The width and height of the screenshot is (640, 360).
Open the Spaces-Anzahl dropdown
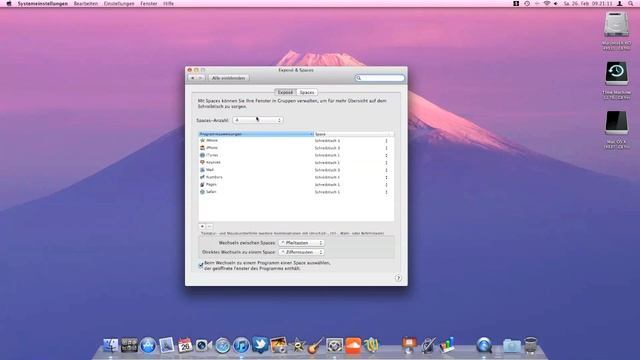(258, 120)
